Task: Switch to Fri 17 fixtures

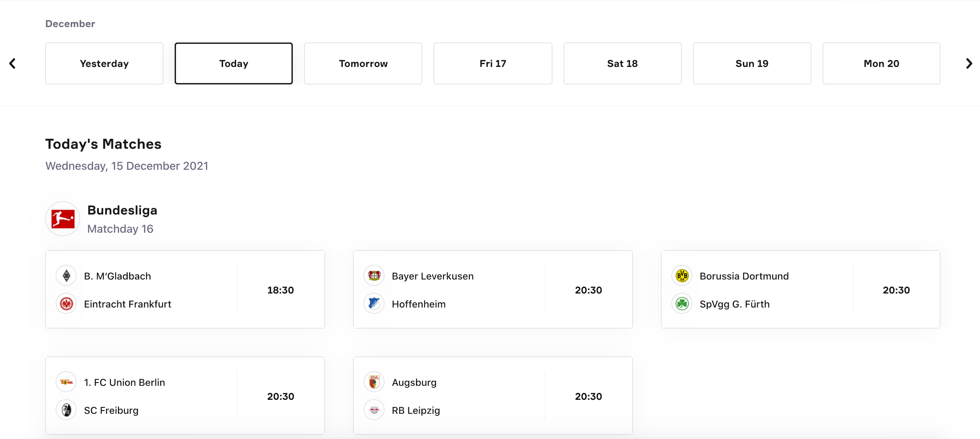Action: (x=493, y=63)
